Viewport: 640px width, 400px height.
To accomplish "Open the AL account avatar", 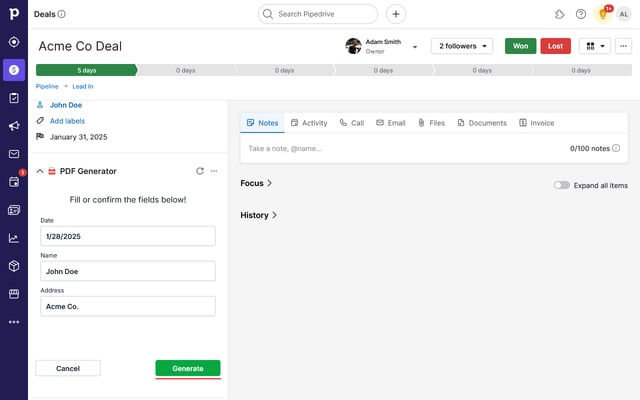I will 623,14.
